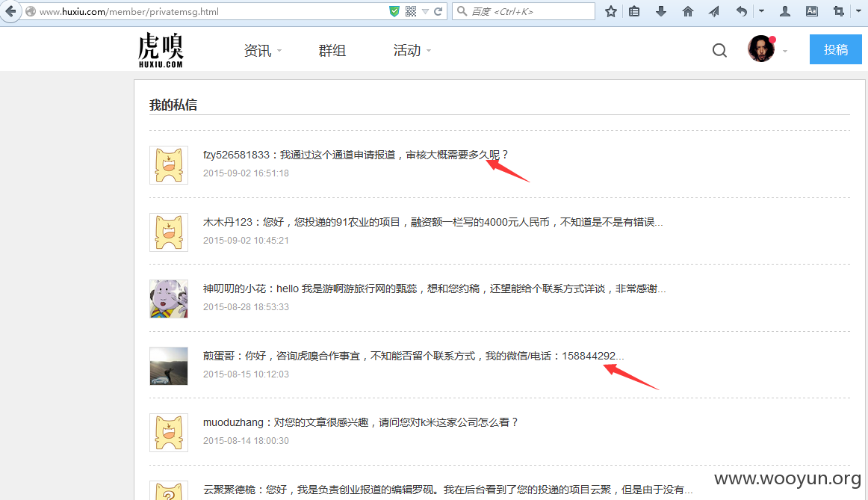The image size is (868, 500).
Task: Open bookmarks list icon
Action: coord(634,11)
